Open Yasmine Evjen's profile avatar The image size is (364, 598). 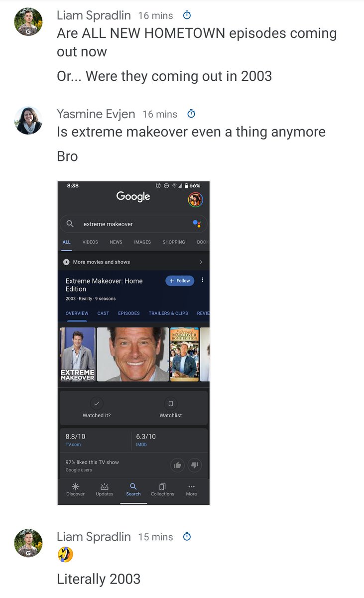tap(28, 121)
